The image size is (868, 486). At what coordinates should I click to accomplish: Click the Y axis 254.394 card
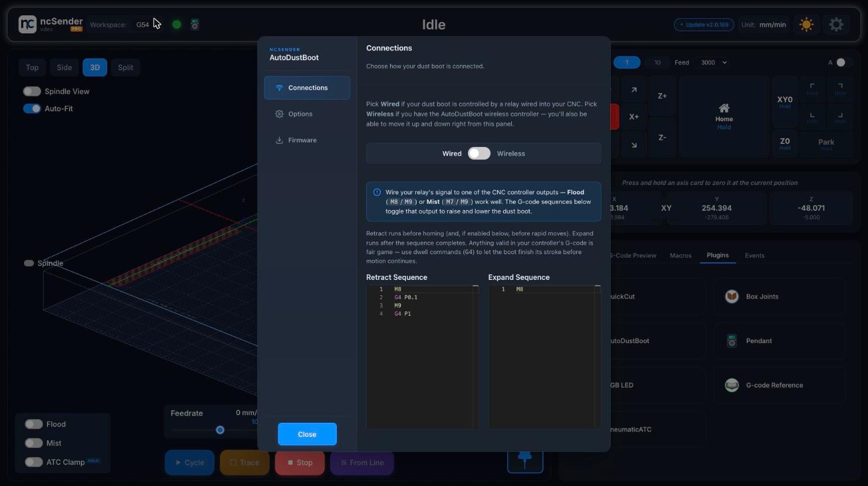716,208
